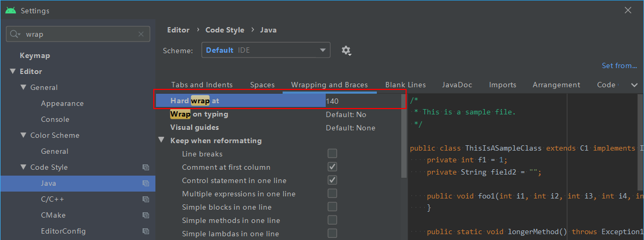This screenshot has height=240, width=644.
Task: Toggle Line breaks checkbox
Action: (332, 154)
